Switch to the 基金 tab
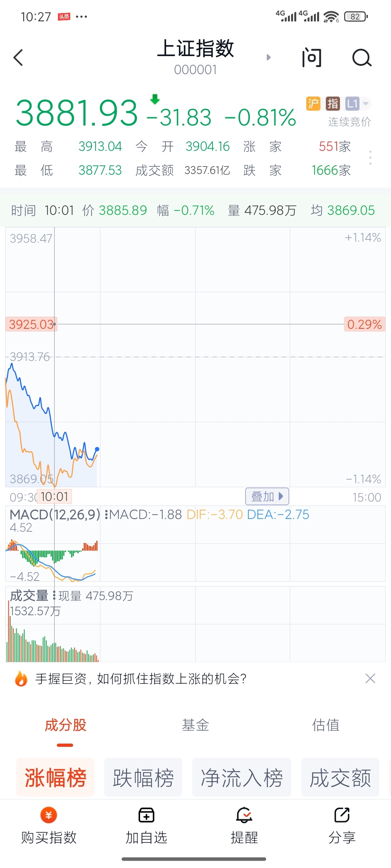This screenshot has width=391, height=868. (195, 725)
